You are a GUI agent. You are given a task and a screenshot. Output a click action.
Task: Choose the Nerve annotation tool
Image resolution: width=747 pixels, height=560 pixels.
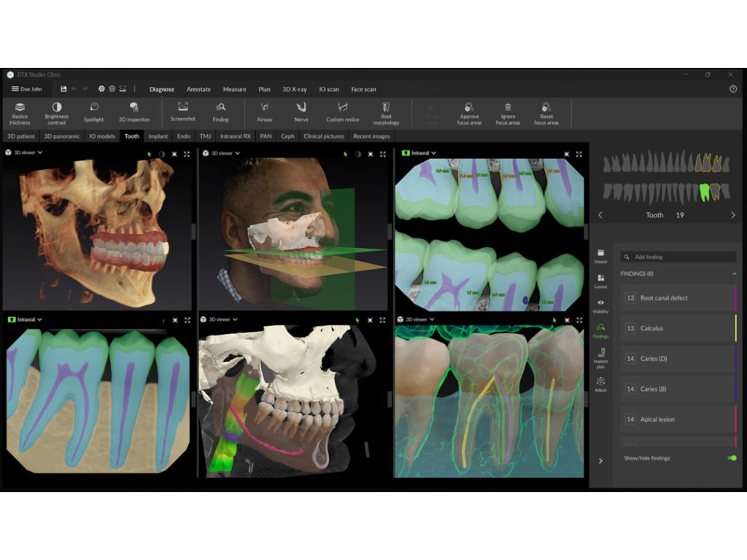[301, 112]
